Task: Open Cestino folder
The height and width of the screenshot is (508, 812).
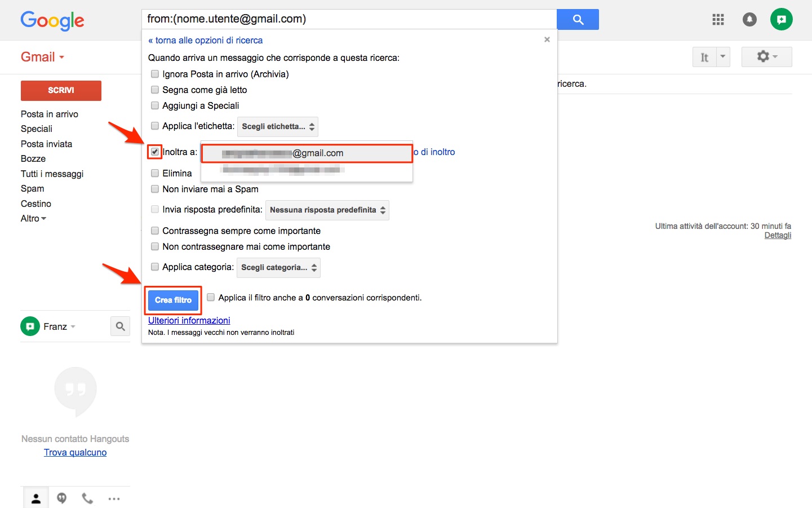Action: point(36,204)
